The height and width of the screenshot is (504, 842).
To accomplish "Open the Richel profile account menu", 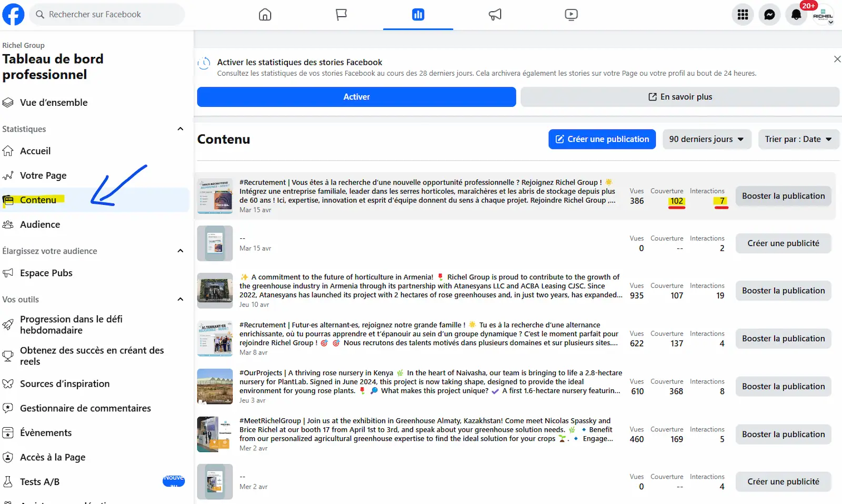I will pyautogui.click(x=823, y=15).
